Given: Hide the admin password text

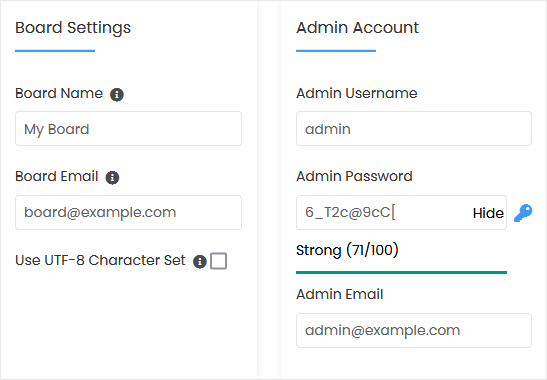Looking at the screenshot, I should 488,213.
